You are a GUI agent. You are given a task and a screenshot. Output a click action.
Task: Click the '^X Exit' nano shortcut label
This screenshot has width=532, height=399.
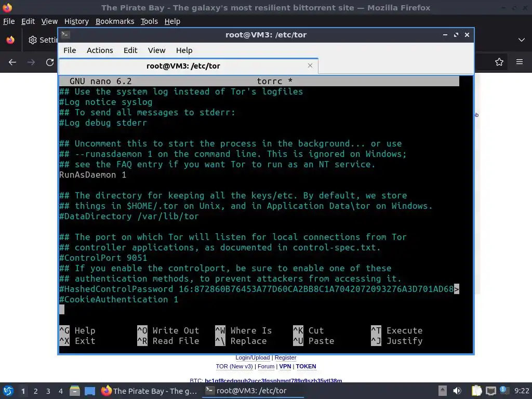77,341
